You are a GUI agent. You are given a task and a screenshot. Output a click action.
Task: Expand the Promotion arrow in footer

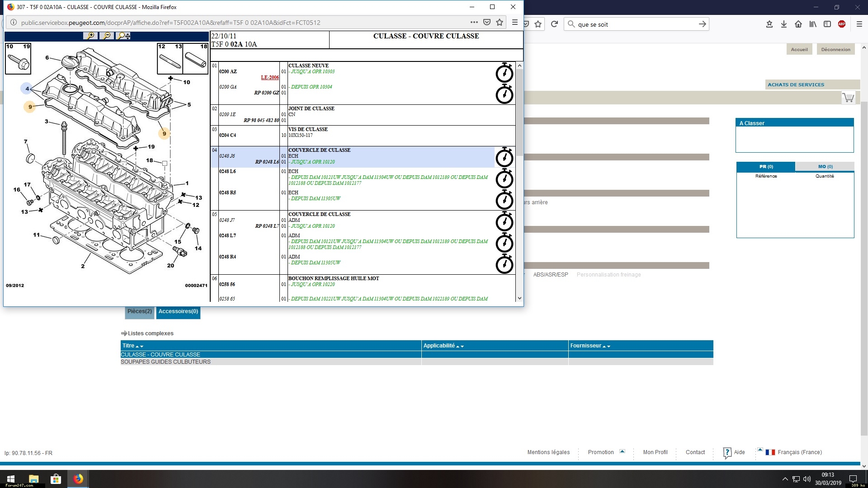point(622,451)
